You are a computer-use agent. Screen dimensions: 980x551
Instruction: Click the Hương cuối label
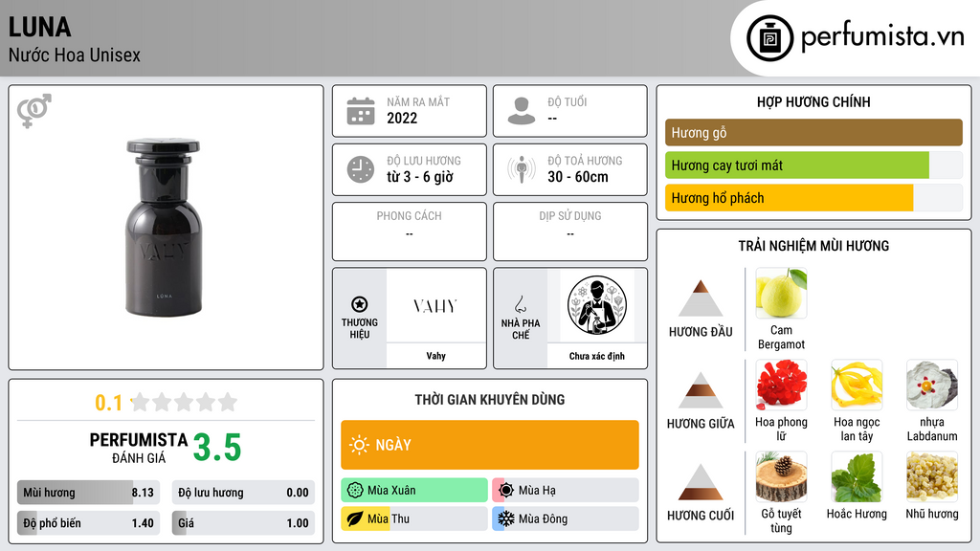(701, 516)
